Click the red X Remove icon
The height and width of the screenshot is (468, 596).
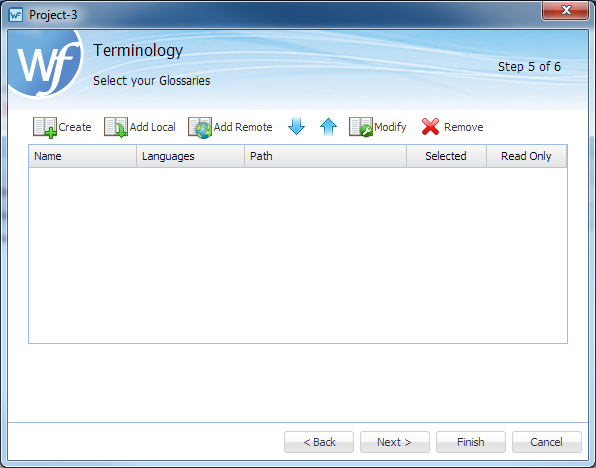pyautogui.click(x=430, y=127)
